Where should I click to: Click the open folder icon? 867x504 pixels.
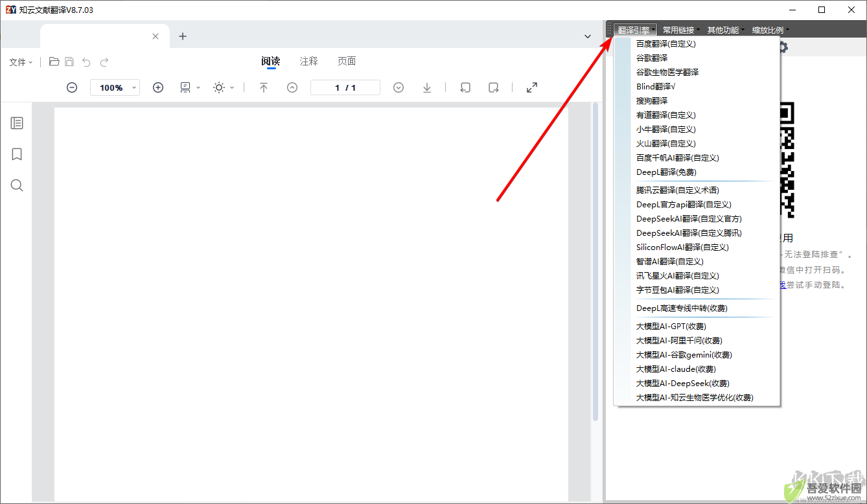point(54,62)
